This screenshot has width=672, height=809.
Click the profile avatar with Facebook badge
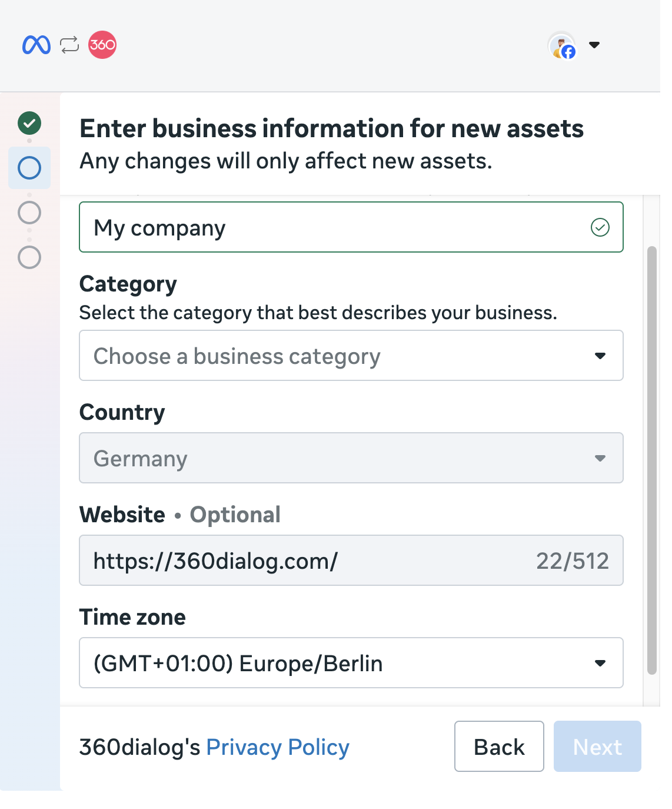562,45
